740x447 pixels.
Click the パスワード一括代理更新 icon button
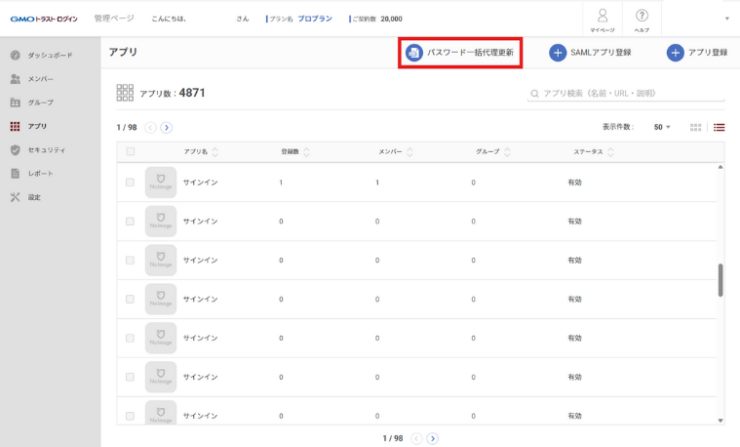click(x=414, y=53)
